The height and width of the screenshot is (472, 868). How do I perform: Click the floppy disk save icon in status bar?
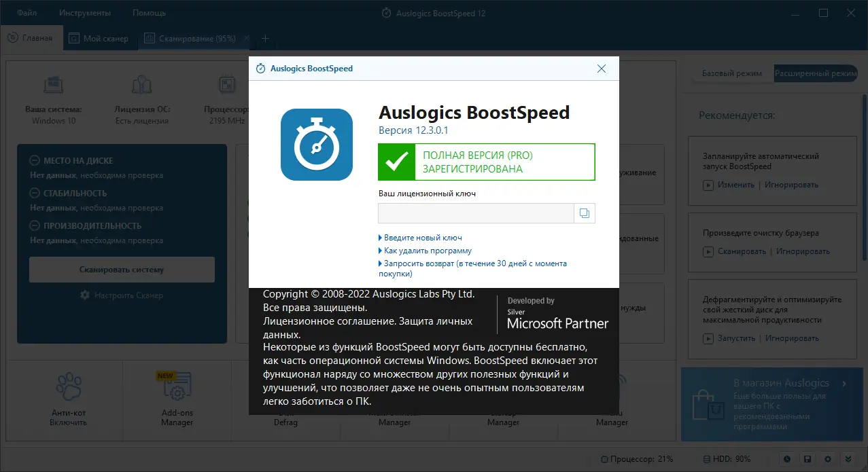coord(808,459)
